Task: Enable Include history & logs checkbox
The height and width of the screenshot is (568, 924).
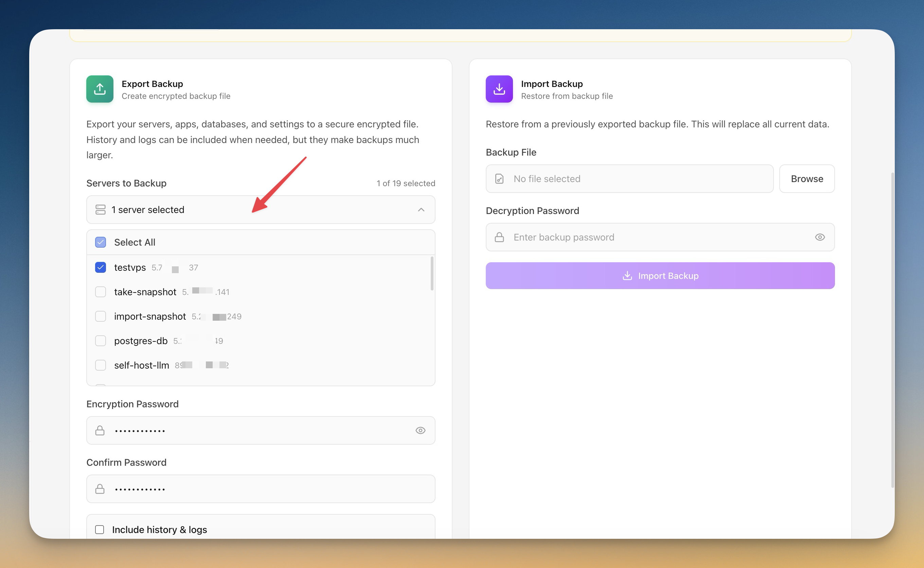Action: click(x=100, y=529)
